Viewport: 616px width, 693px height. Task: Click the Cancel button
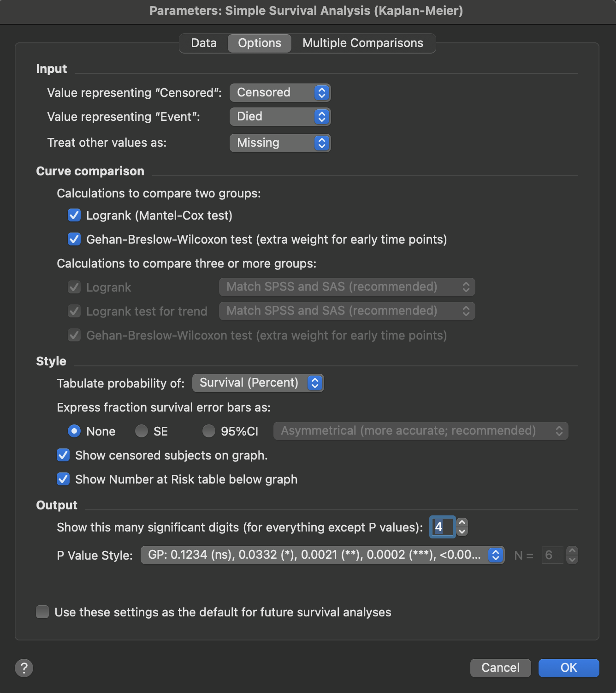500,668
